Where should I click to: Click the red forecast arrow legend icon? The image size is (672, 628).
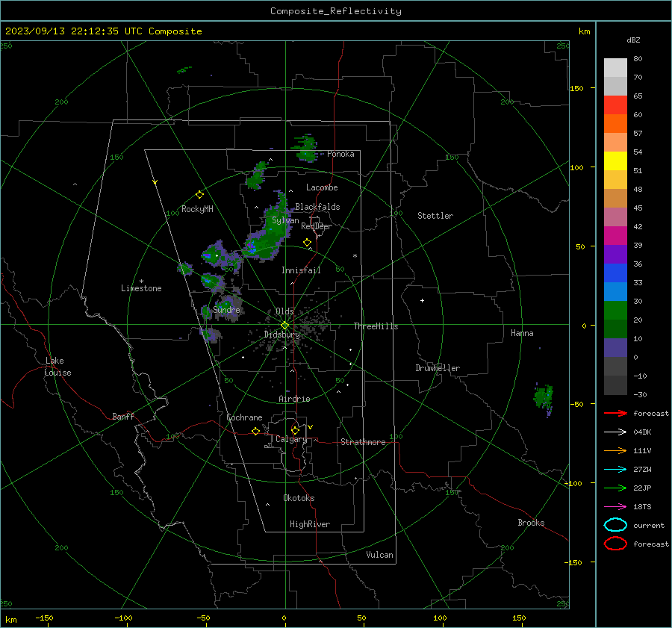coord(615,413)
